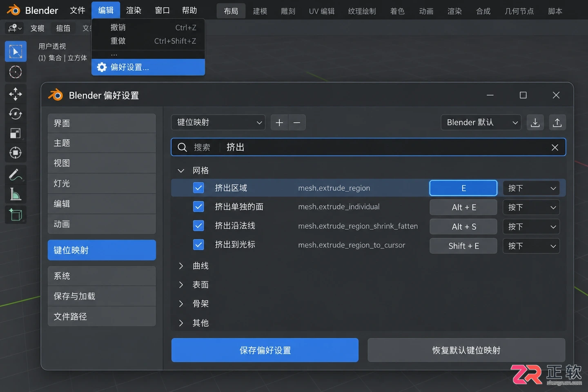Screen dimensions: 588x392
Task: Expand the 其他 category
Action: tap(181, 323)
